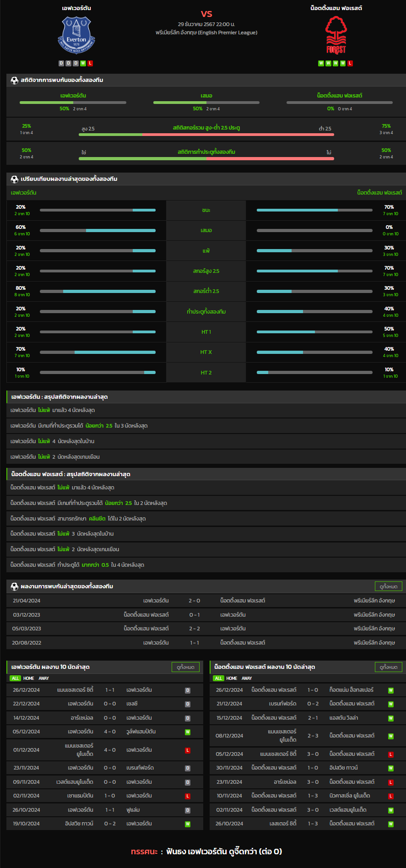The height and width of the screenshot is (868, 406).
Task: Select the HOME tab in Nottingham Forest's last 10 matches
Action: (x=232, y=678)
